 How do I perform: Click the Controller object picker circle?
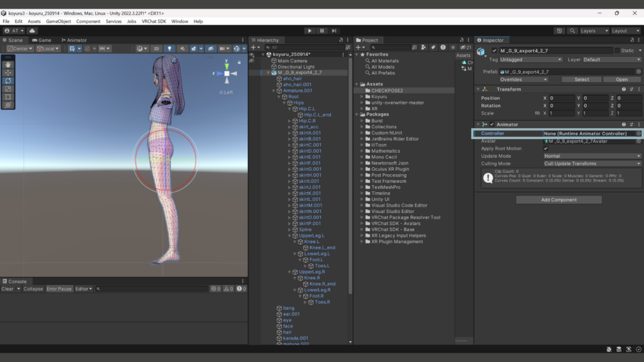[x=638, y=133]
